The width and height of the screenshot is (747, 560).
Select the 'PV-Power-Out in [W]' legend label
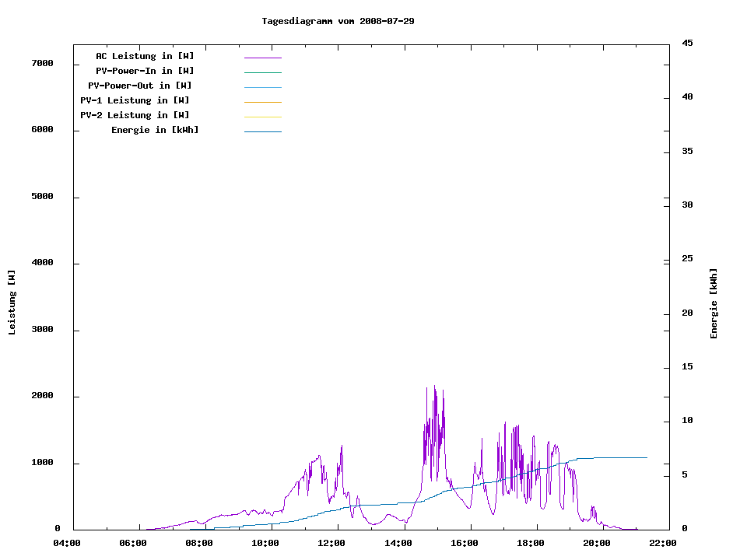140,86
